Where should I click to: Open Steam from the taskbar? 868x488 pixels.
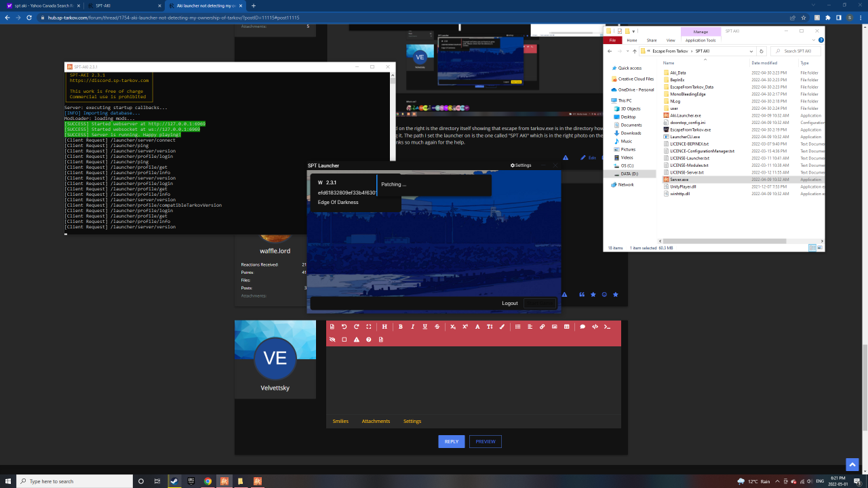pyautogui.click(x=173, y=481)
